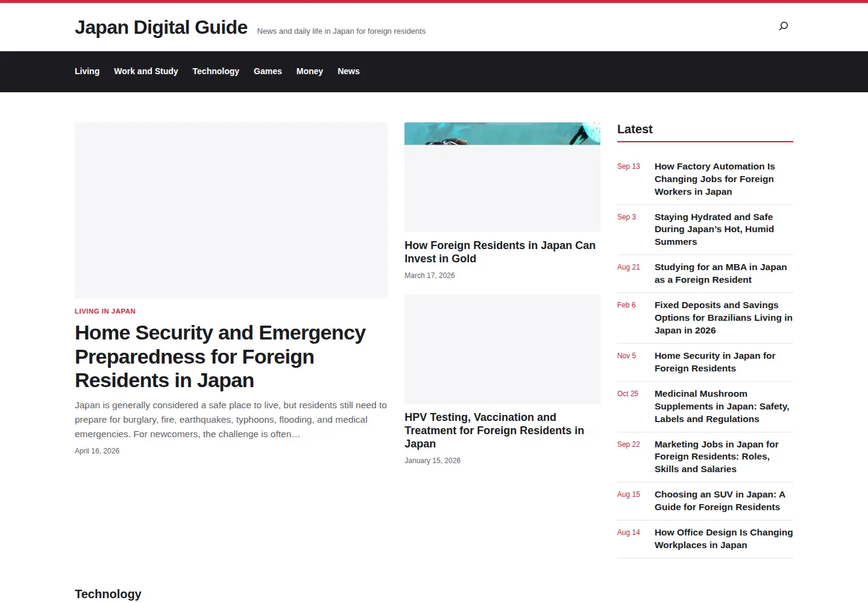The height and width of the screenshot is (603, 868).
Task: Open the gold investing article thumbnail
Action: 502,177
